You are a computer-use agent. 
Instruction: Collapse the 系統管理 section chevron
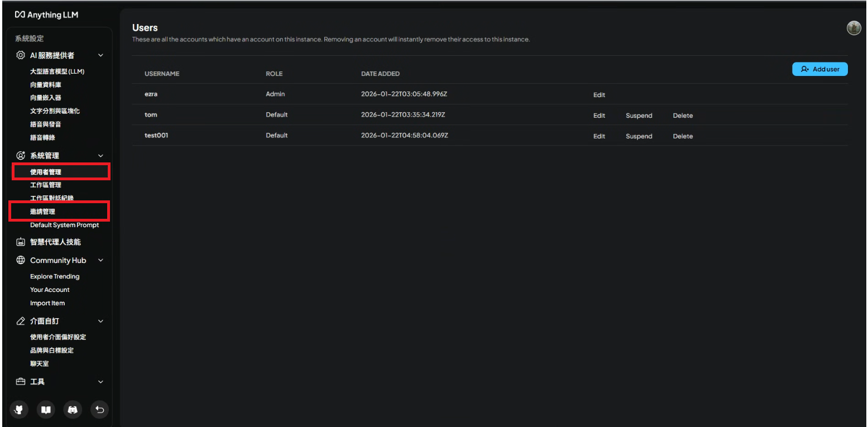tap(100, 156)
